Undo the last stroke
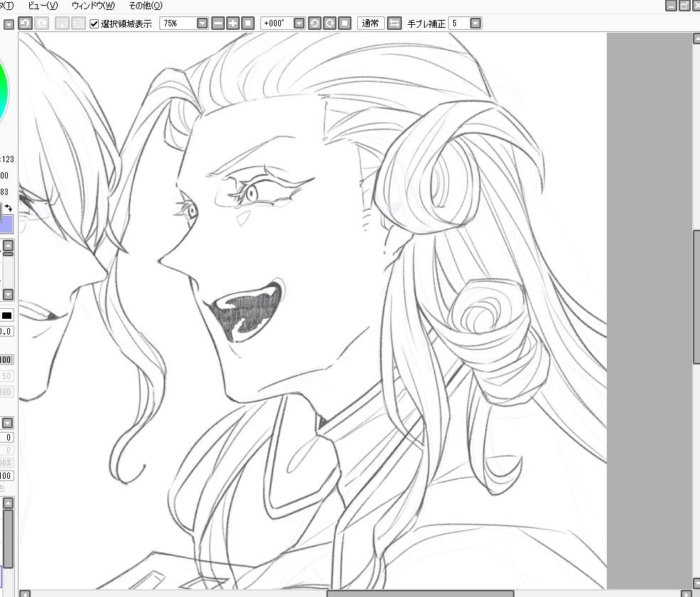700x597 pixels. point(25,23)
